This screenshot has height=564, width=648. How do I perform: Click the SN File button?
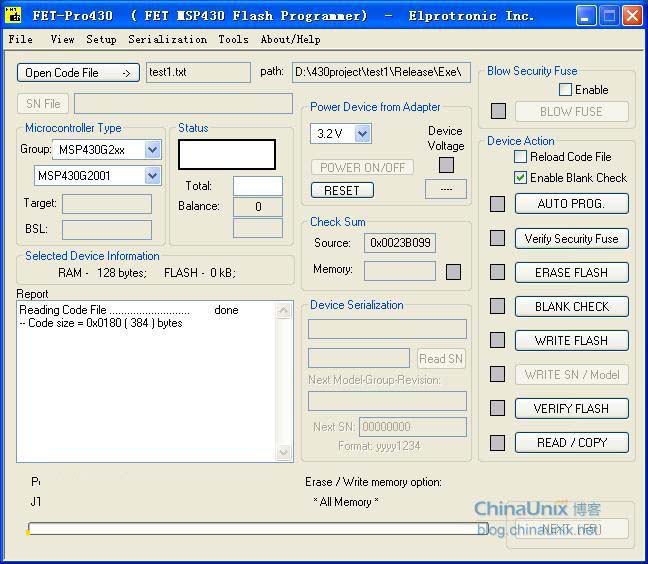click(x=43, y=103)
